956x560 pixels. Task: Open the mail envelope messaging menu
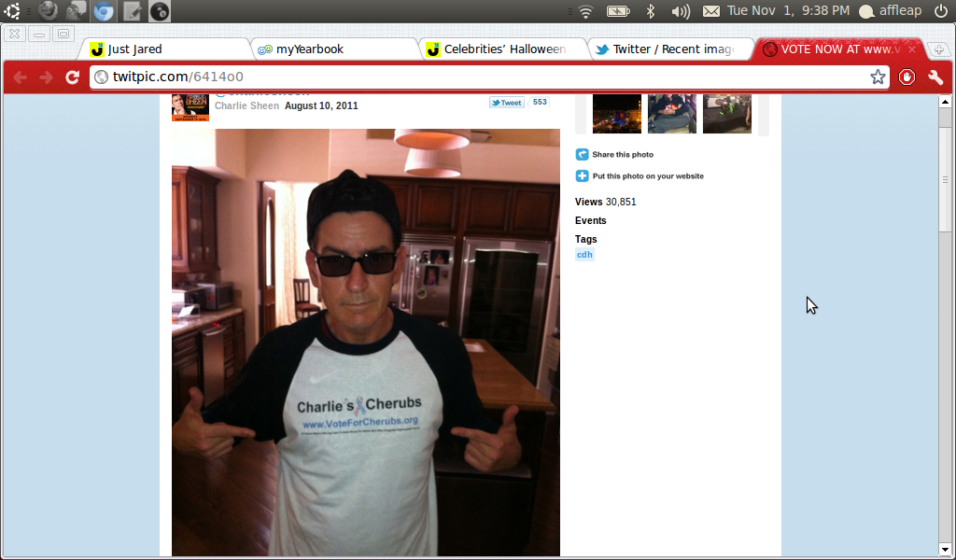(x=710, y=11)
